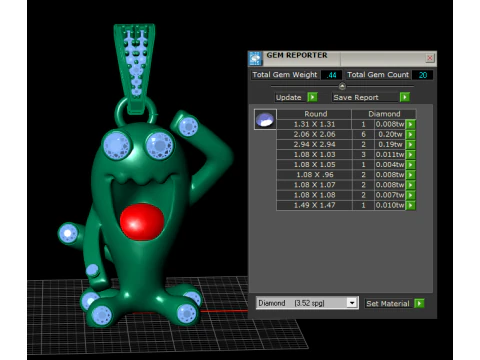
Task: Click the Total Gem Weight value .44
Action: click(x=331, y=75)
